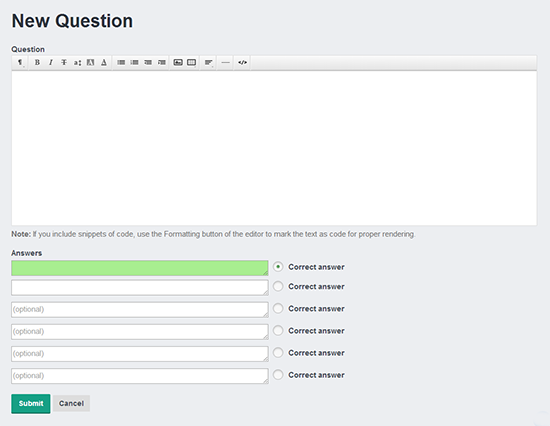Image resolution: width=550 pixels, height=426 pixels.
Task: Insert an unordered list
Action: pos(121,62)
